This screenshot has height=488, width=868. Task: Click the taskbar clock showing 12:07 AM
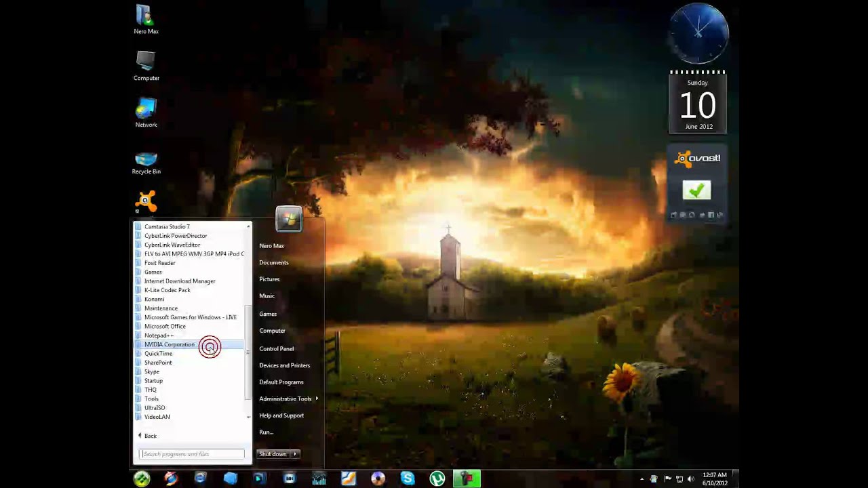[x=715, y=479]
